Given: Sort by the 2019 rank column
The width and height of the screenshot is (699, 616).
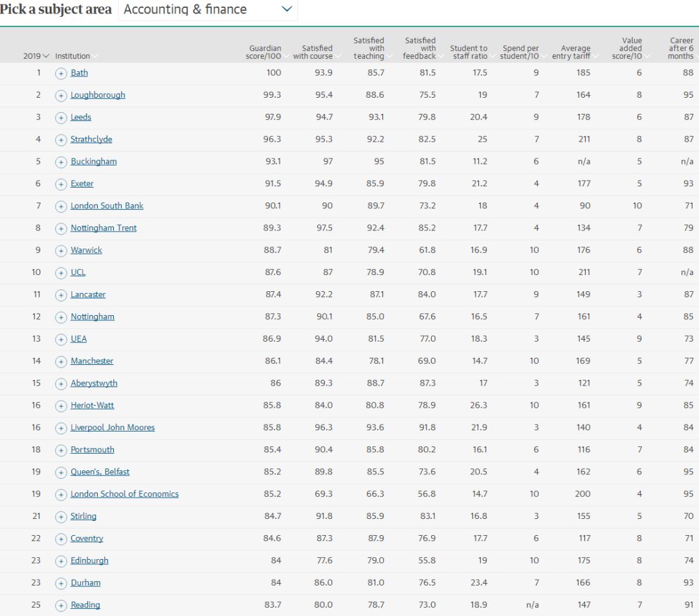Looking at the screenshot, I should tap(36, 56).
